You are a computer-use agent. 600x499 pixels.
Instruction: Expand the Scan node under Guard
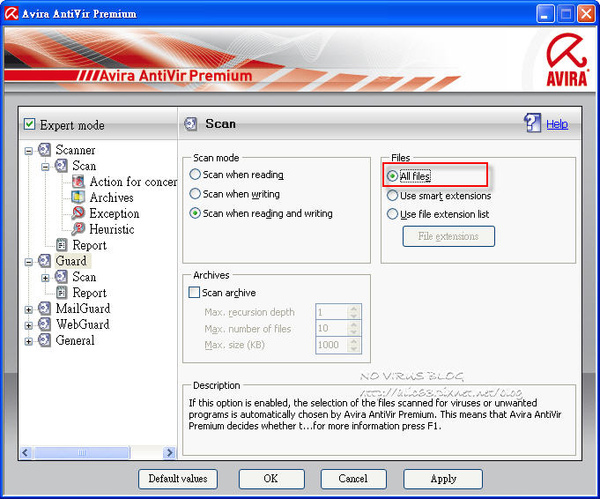coord(45,278)
